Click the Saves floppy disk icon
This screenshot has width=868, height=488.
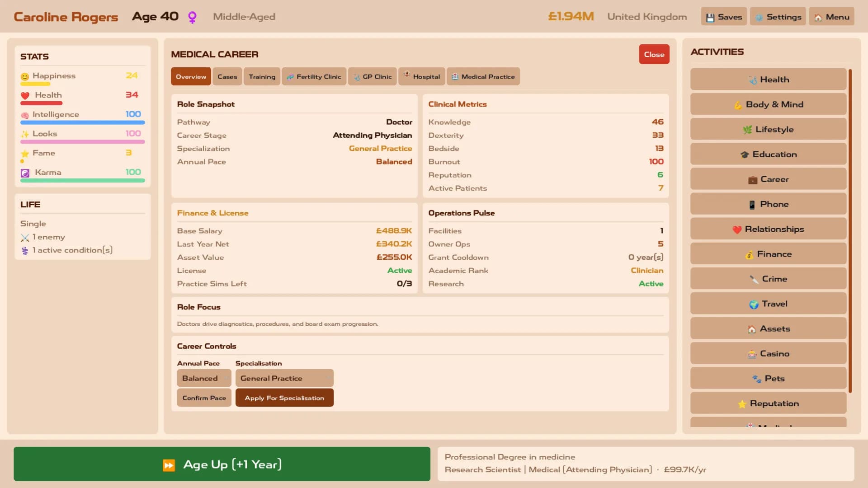(x=710, y=17)
